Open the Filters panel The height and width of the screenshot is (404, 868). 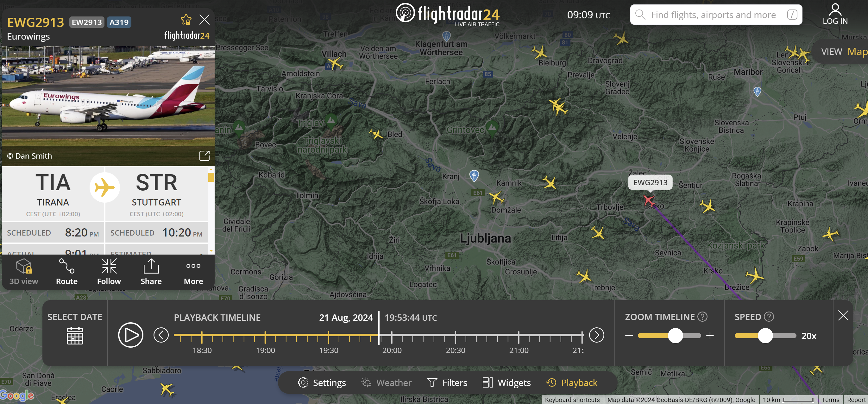pos(447,383)
